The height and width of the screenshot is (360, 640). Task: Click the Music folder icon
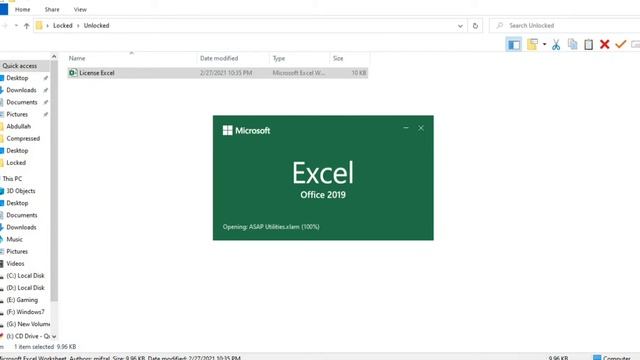(x=2, y=239)
